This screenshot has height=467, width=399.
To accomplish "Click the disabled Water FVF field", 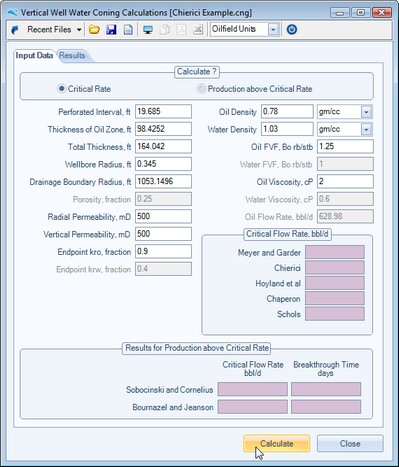I will (x=345, y=164).
